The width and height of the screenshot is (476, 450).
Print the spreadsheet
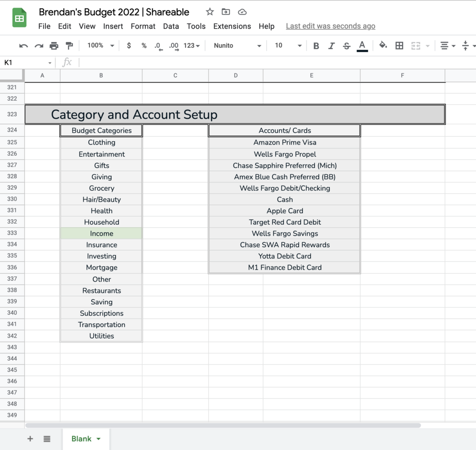tap(54, 46)
